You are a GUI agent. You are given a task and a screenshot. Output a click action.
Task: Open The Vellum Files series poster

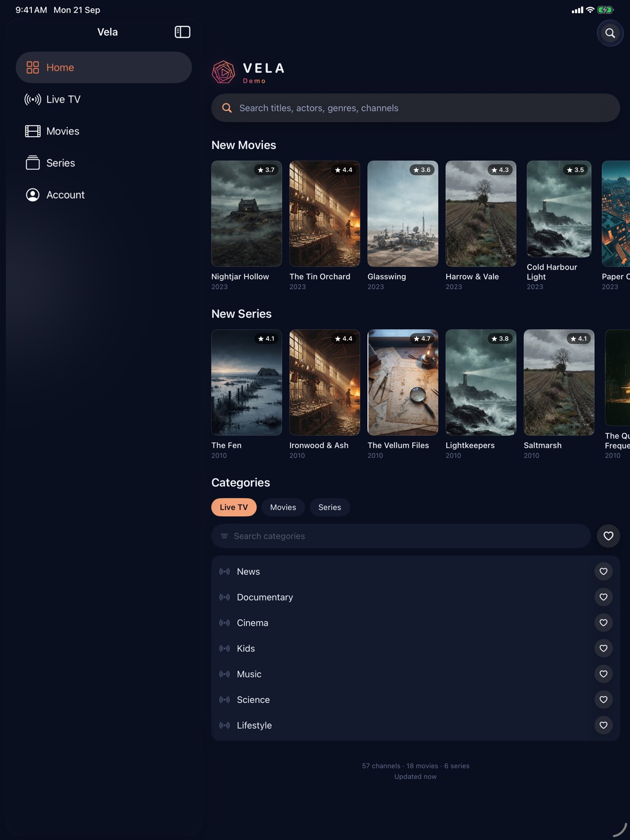pos(403,382)
